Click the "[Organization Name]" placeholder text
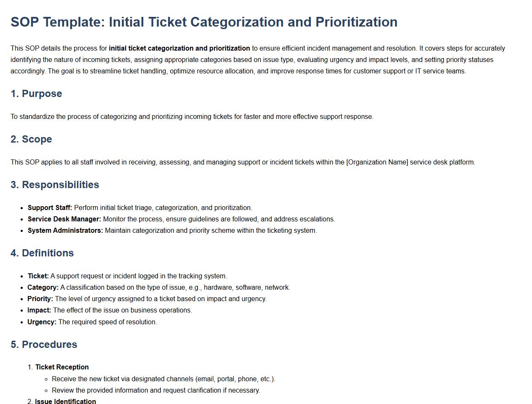Screen dimensions: 532x404 pos(377,162)
